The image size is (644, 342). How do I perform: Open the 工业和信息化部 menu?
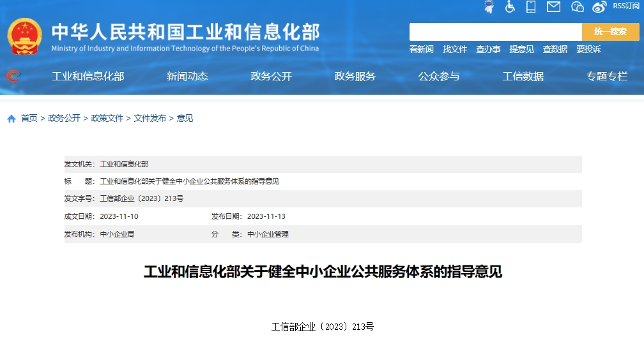tap(88, 77)
